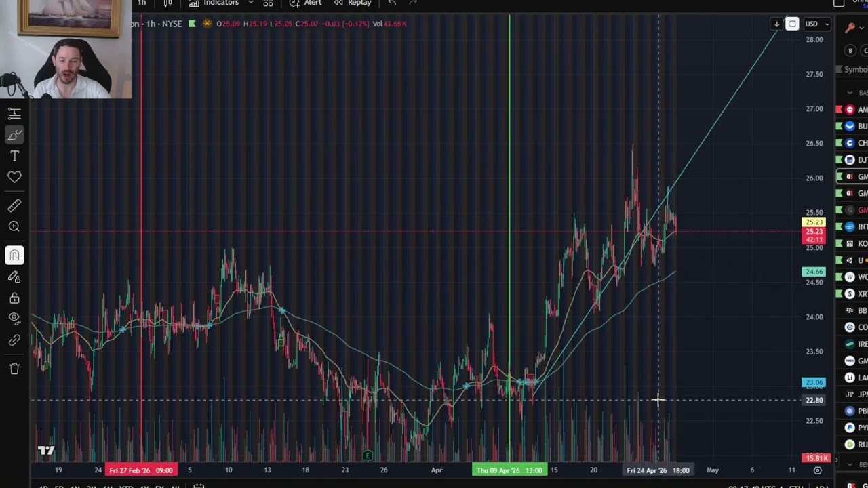Click the green flag beside NYSE
This screenshot has width=868, height=488.
tap(192, 24)
